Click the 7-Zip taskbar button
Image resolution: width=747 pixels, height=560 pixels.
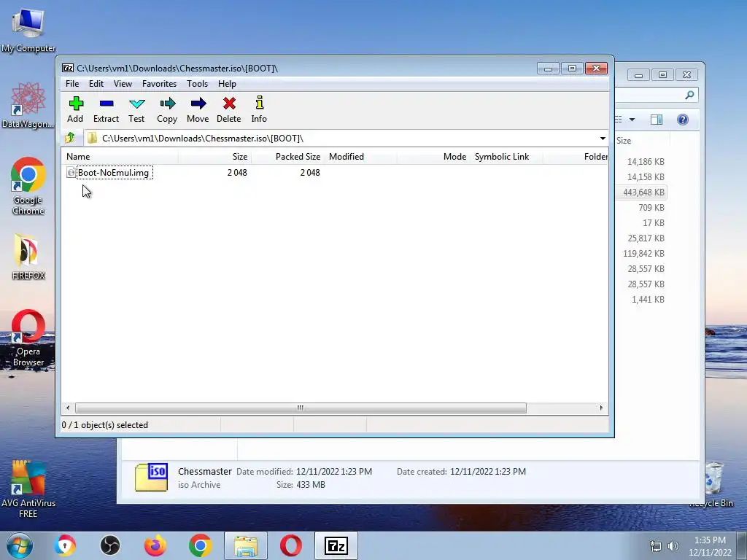336,545
